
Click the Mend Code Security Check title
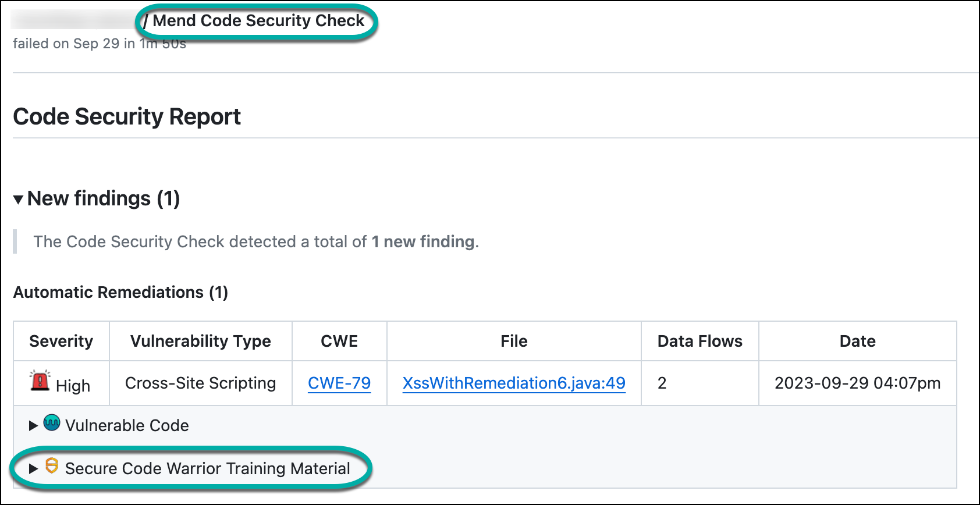[x=258, y=21]
